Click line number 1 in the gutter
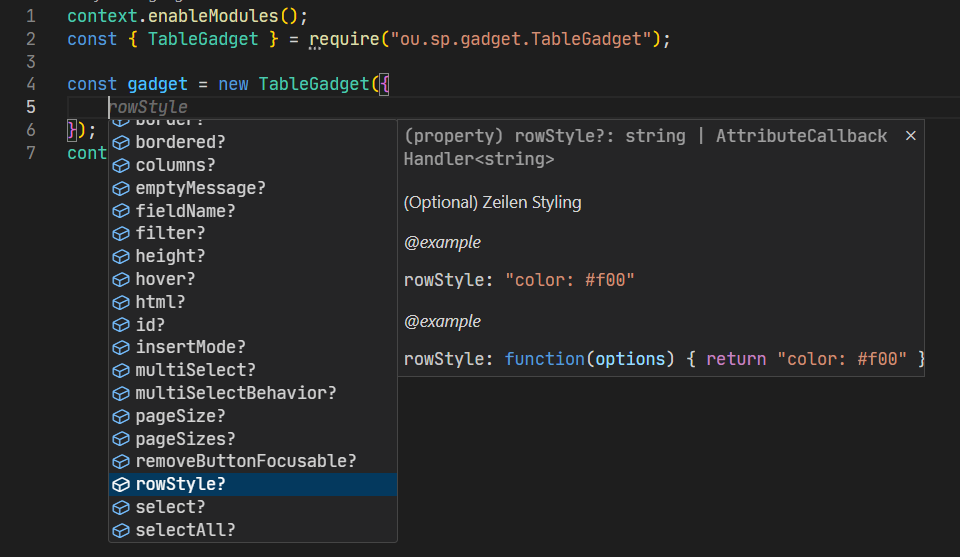Viewport: 960px width, 557px height. click(31, 16)
